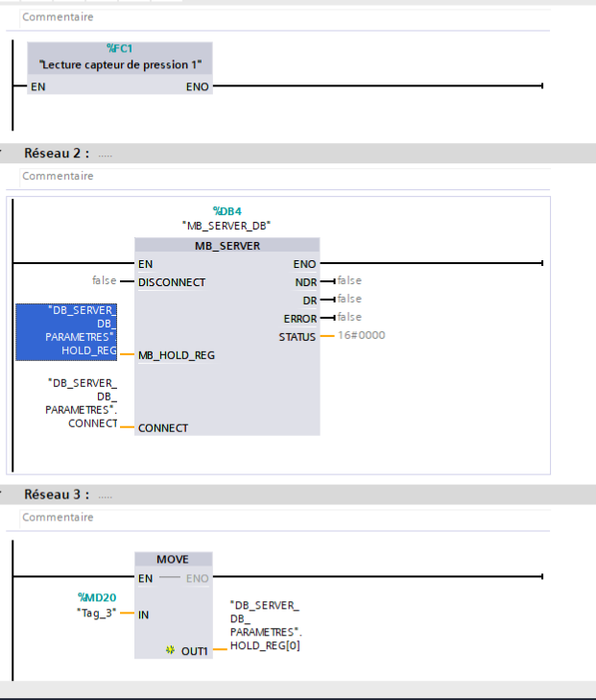Click the false value at DISCONNECT input
Screen dimensions: 596x700
103,281
